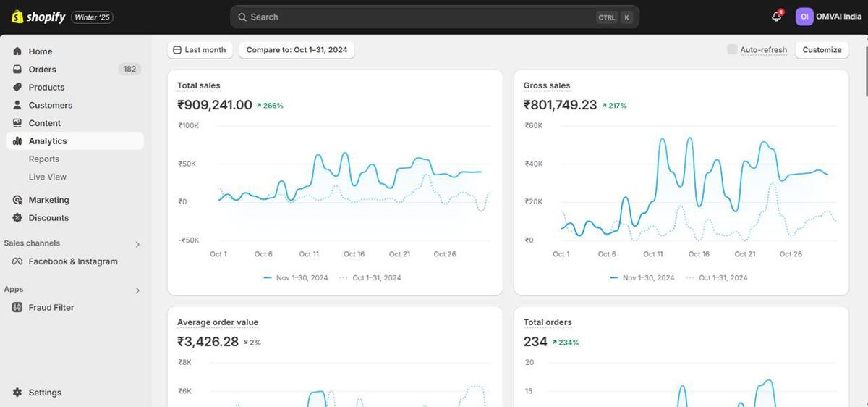Click the 234 total orders value
Image resolution: width=868 pixels, height=407 pixels.
(535, 342)
